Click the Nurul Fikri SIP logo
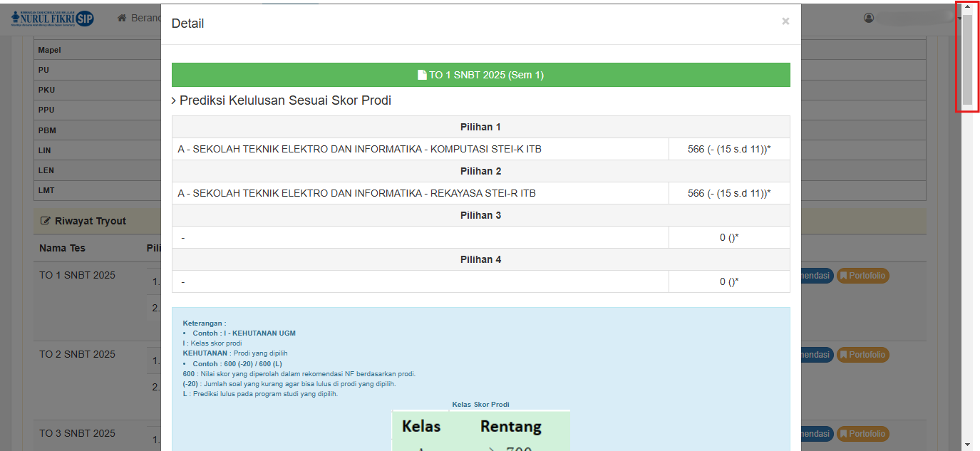The width and height of the screenshot is (980, 451). click(52, 18)
